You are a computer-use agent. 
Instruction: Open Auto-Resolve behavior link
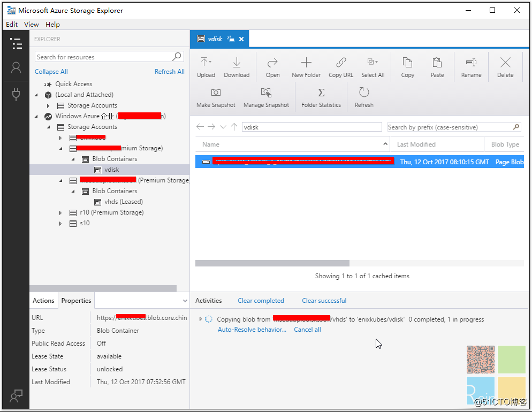point(252,329)
